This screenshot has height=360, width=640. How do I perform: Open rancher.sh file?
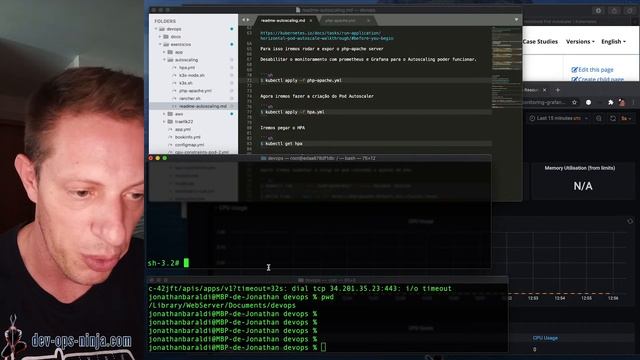pos(189,99)
